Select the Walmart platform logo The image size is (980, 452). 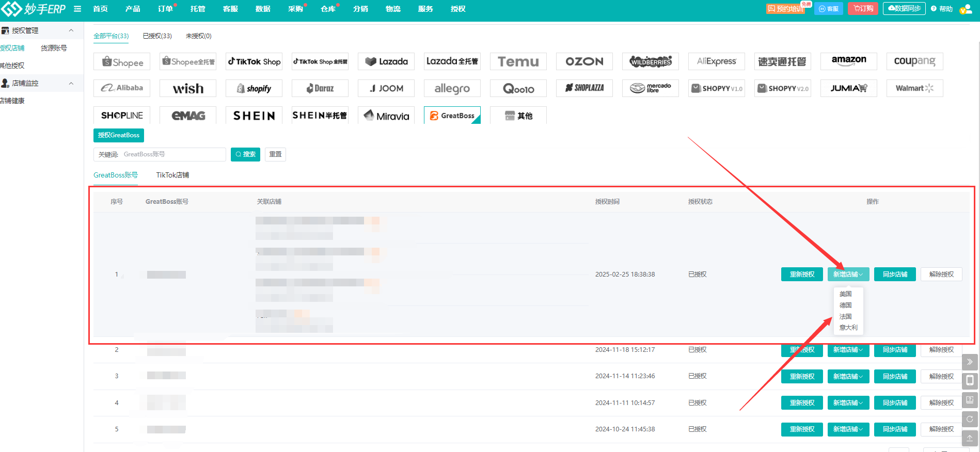pyautogui.click(x=915, y=88)
